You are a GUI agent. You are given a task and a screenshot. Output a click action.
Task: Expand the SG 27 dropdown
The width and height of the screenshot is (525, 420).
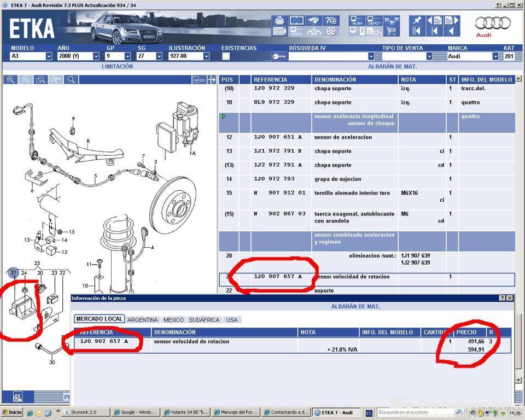tap(159, 56)
